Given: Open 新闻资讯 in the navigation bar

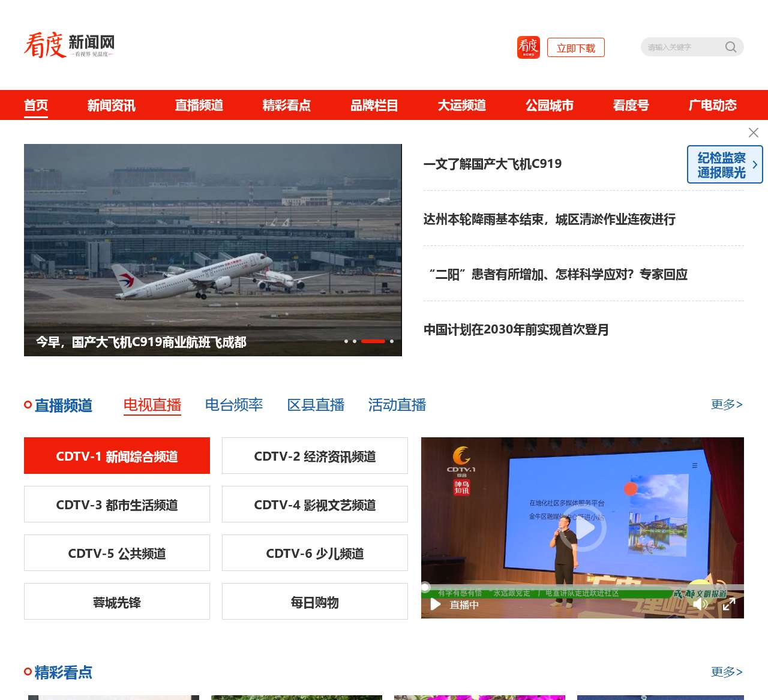Looking at the screenshot, I should pyautogui.click(x=112, y=106).
